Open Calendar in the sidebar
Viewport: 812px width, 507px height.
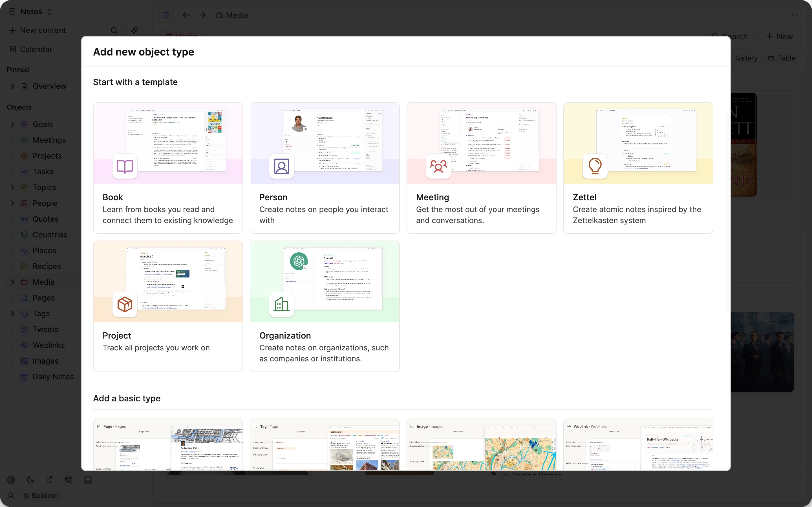coord(36,49)
